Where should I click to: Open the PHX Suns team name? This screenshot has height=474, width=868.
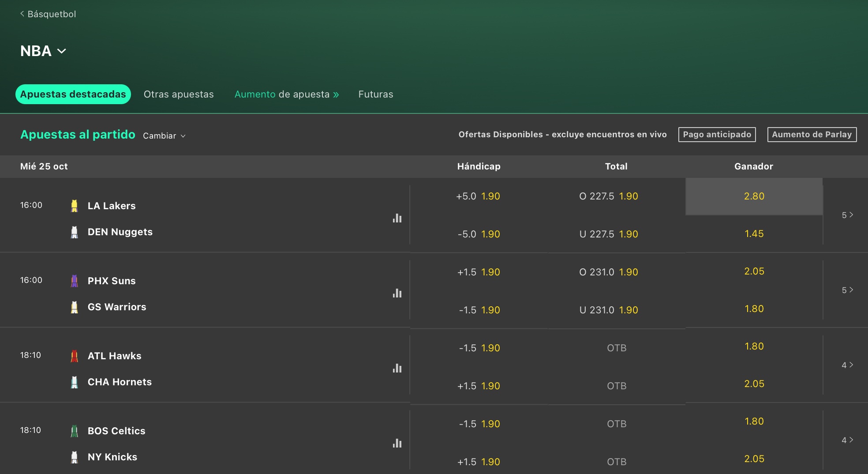(112, 281)
